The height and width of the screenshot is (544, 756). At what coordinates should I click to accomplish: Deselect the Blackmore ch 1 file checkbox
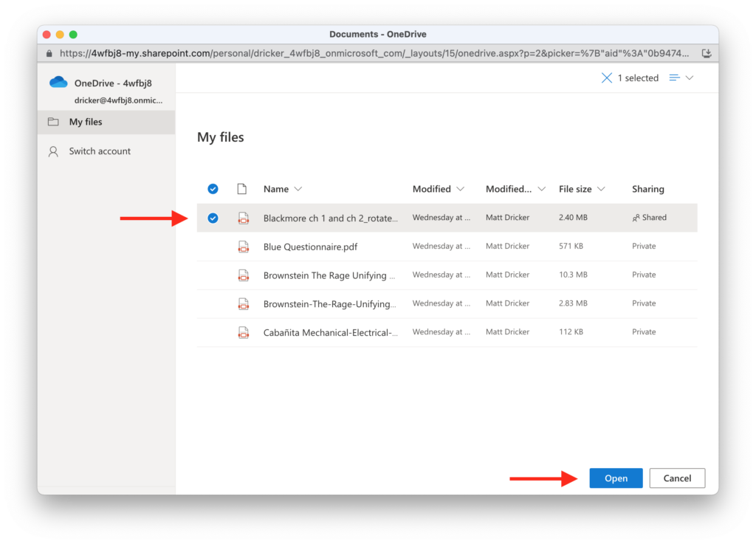point(213,217)
